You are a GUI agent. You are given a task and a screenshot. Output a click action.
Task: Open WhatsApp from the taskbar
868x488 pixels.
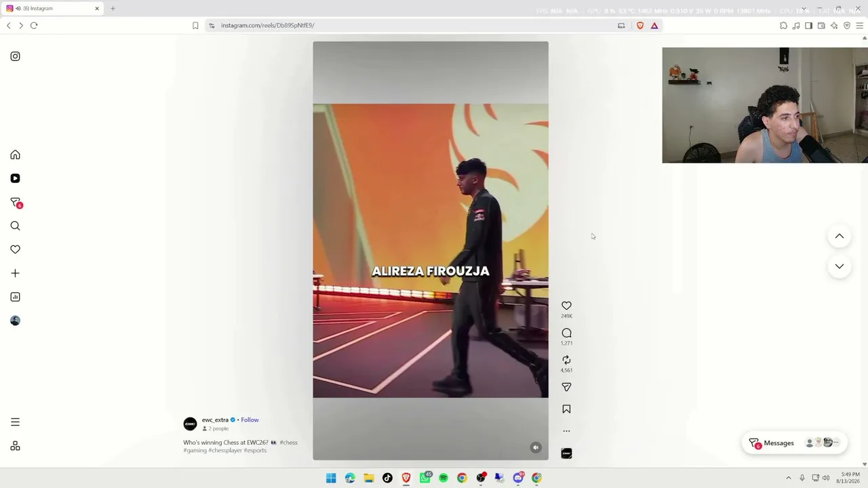[x=425, y=478]
